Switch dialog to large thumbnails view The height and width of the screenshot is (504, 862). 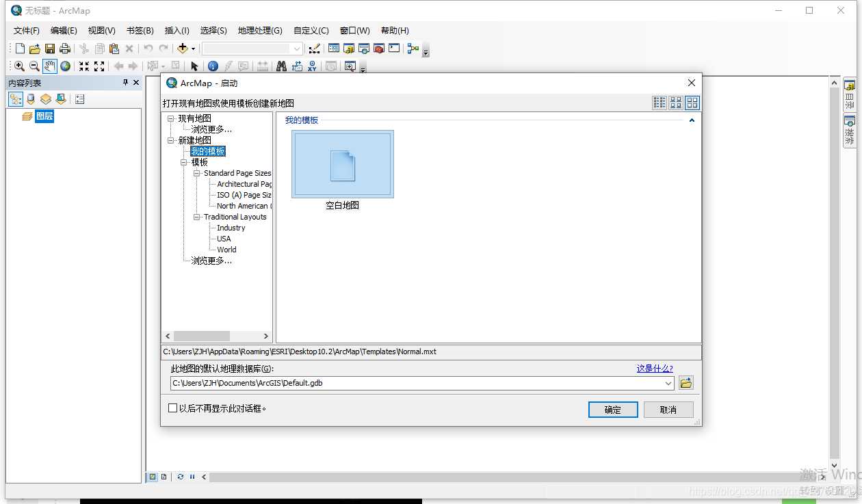pos(692,103)
